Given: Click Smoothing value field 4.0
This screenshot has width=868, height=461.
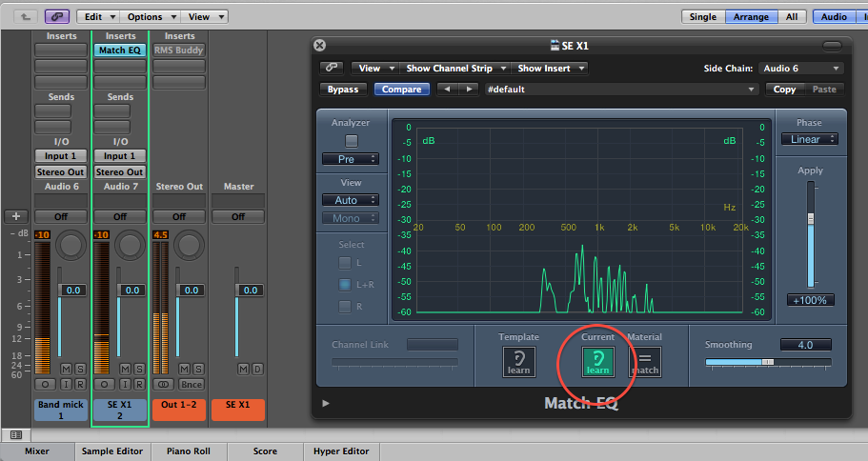Looking at the screenshot, I should point(805,345).
